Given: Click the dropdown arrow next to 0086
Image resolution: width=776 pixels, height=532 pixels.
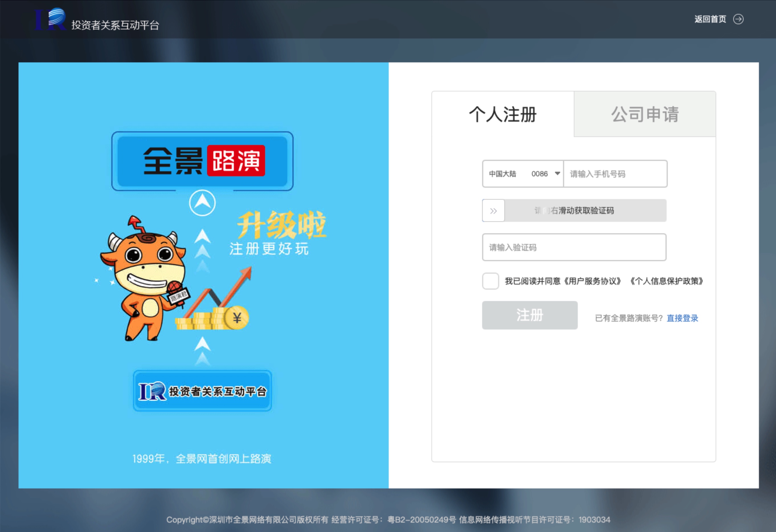Looking at the screenshot, I should pos(557,173).
